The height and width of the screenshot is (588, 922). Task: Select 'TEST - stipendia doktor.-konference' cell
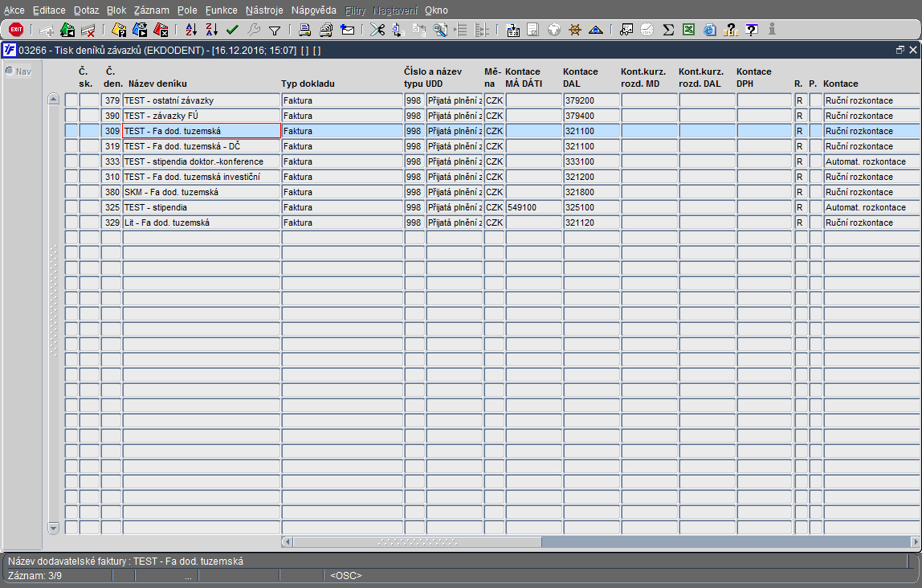coord(201,161)
